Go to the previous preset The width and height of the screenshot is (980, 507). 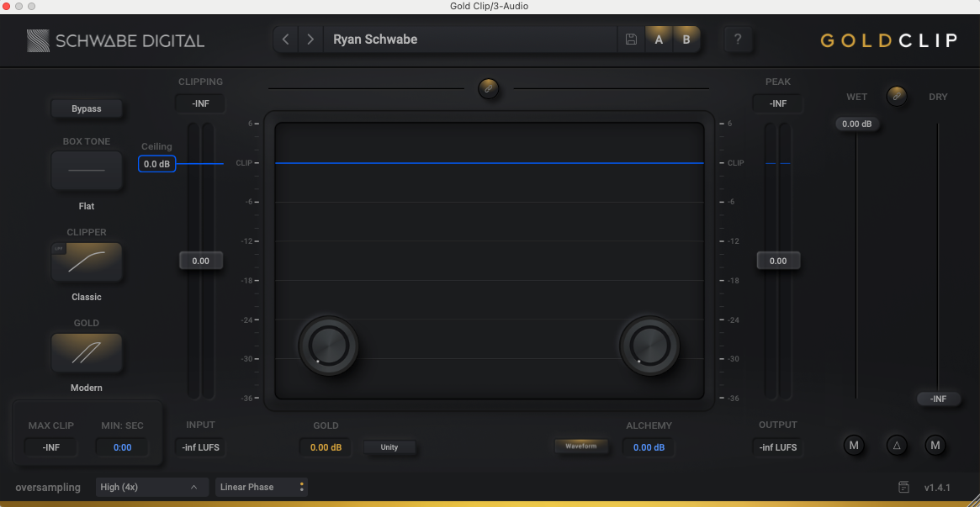[286, 40]
